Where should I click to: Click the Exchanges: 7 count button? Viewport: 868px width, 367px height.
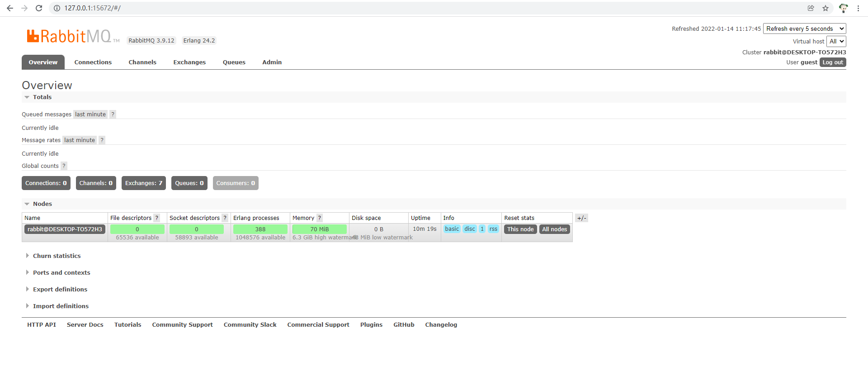tap(144, 183)
